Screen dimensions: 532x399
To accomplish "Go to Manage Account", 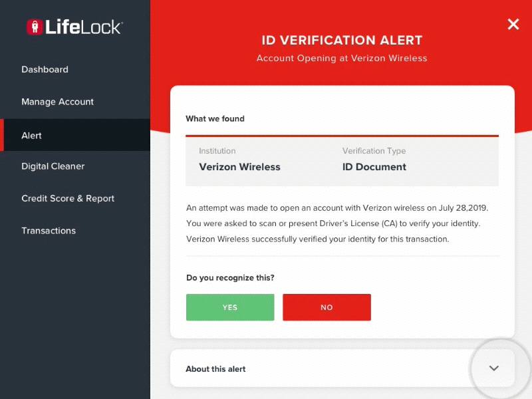I will click(57, 102).
